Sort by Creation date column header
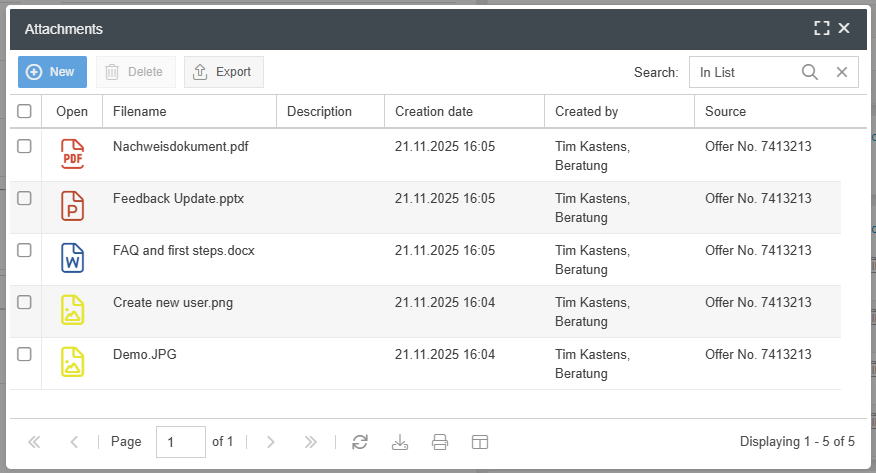Image resolution: width=876 pixels, height=473 pixels. (434, 111)
